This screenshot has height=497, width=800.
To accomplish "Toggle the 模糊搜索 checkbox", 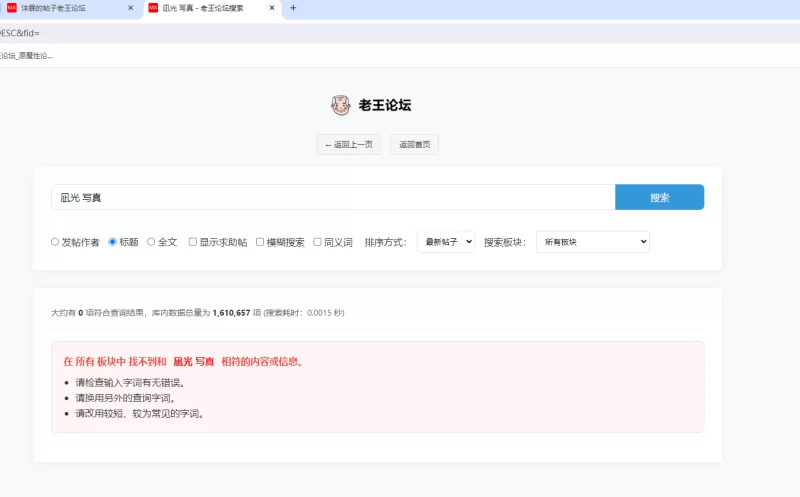I will (260, 242).
